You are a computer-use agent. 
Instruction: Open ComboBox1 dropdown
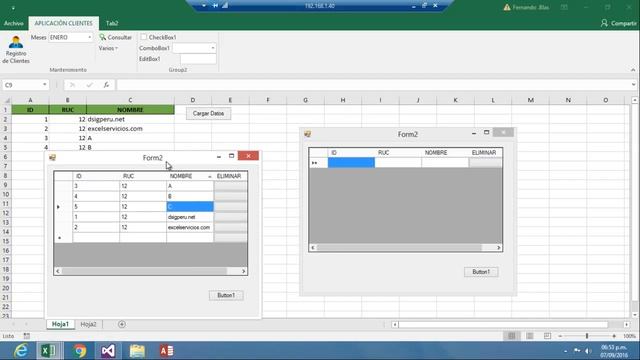[213, 48]
